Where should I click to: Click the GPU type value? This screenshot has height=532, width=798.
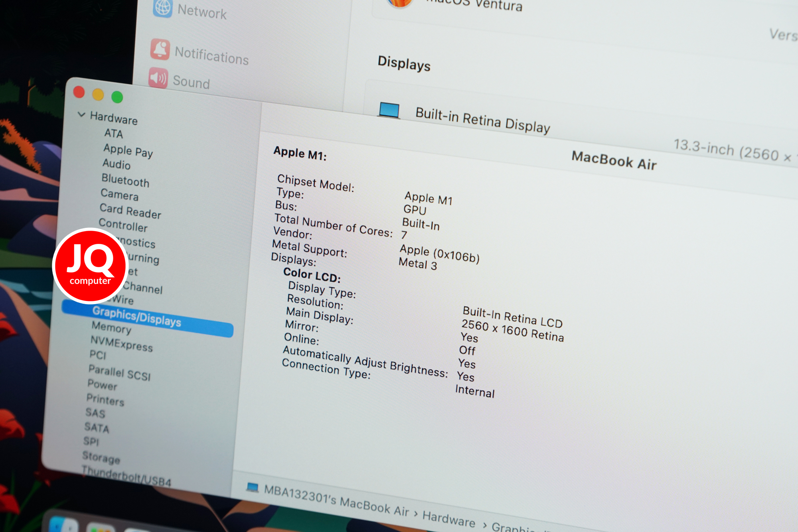[415, 210]
